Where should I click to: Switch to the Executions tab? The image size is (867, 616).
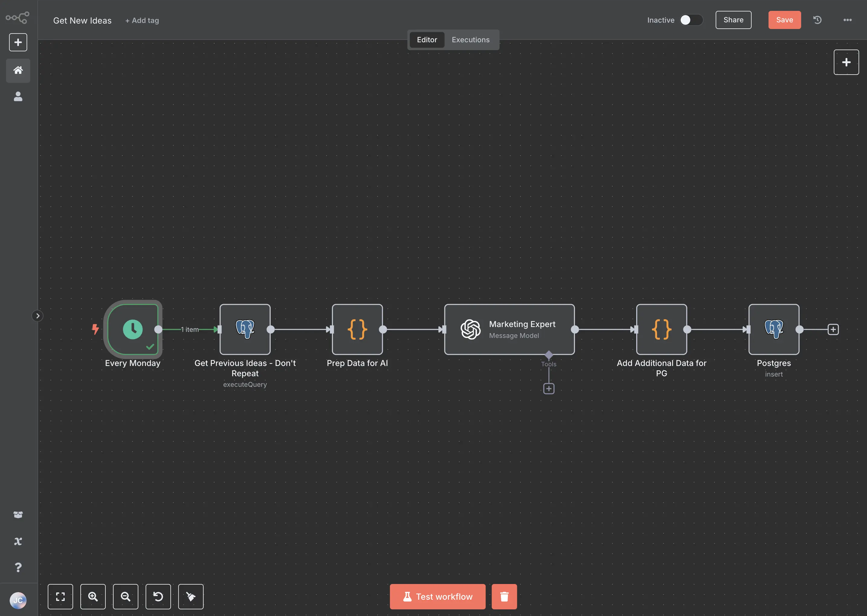(x=470, y=40)
